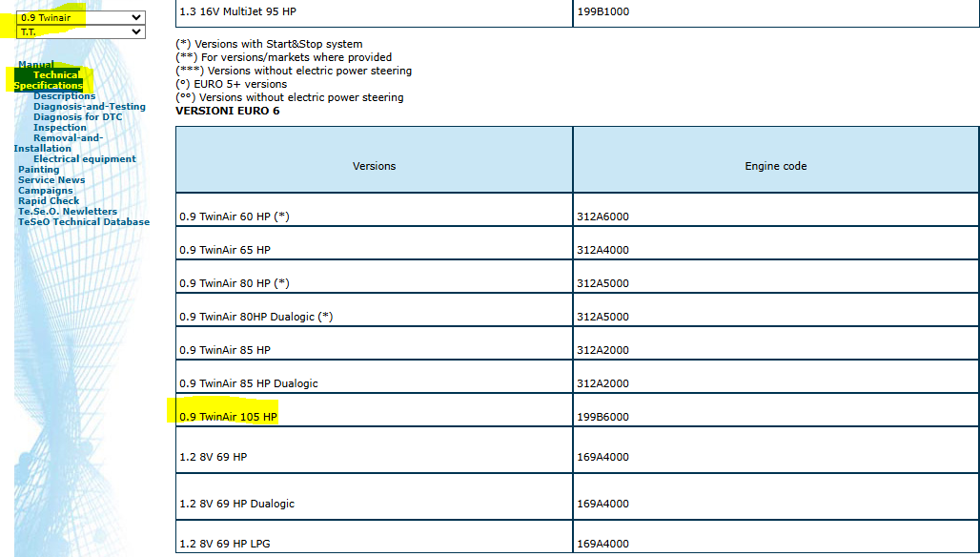Open the T.T. dropdown selector

(x=80, y=32)
